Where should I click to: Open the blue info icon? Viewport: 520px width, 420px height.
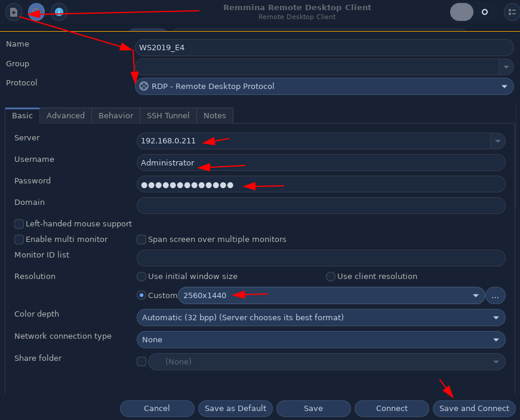pyautogui.click(x=59, y=13)
